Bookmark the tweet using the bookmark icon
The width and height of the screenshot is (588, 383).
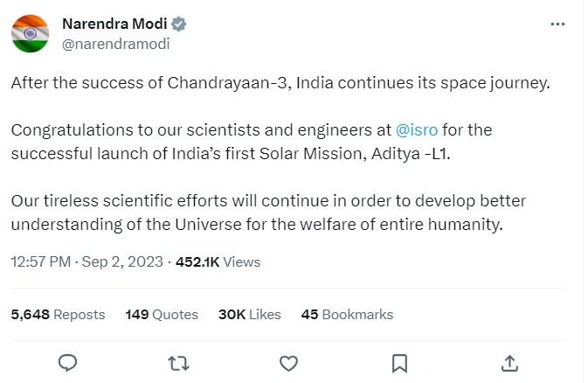(x=398, y=361)
